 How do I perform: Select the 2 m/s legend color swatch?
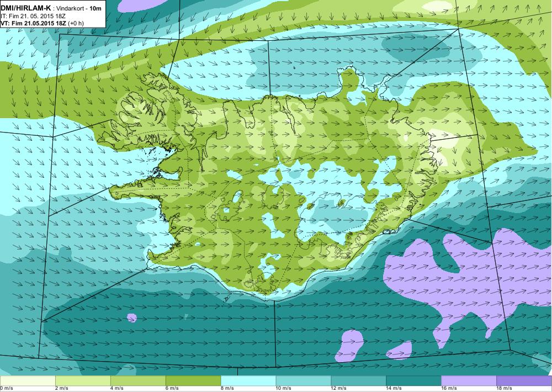pyautogui.click(x=83, y=381)
